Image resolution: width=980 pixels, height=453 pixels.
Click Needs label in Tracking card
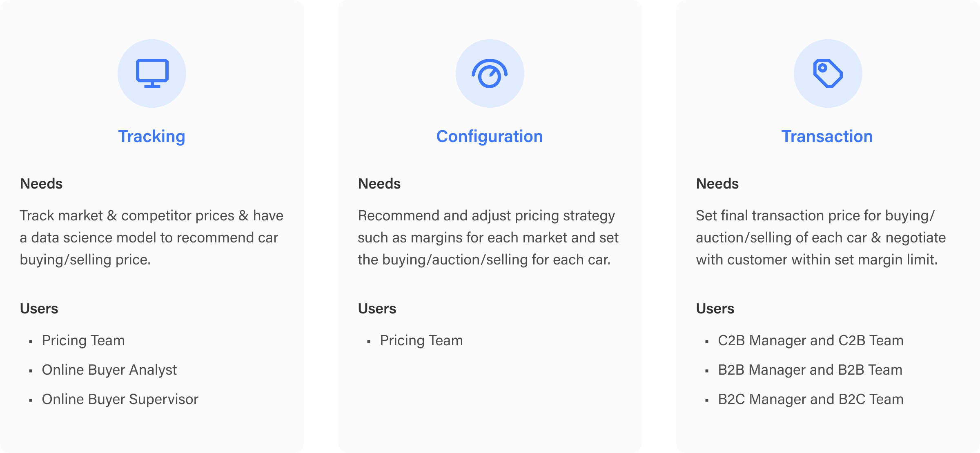[41, 184]
